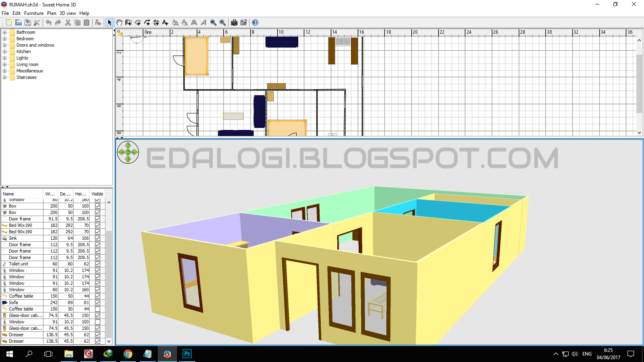The image size is (644, 362).
Task: Create a photo with the camera icon
Action: point(234,23)
